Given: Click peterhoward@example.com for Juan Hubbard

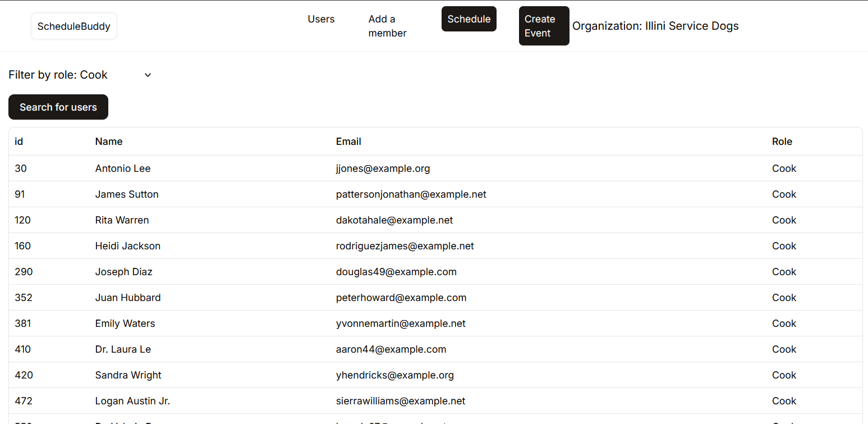Looking at the screenshot, I should tap(401, 297).
